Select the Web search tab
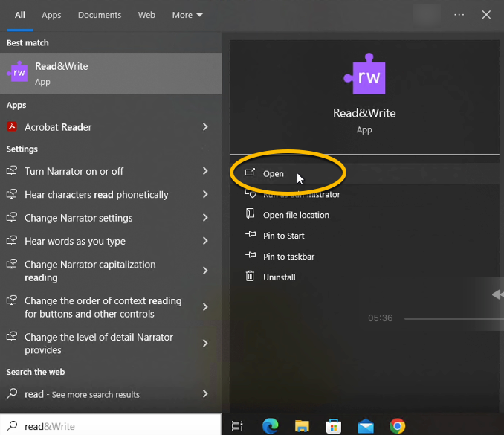 click(146, 15)
